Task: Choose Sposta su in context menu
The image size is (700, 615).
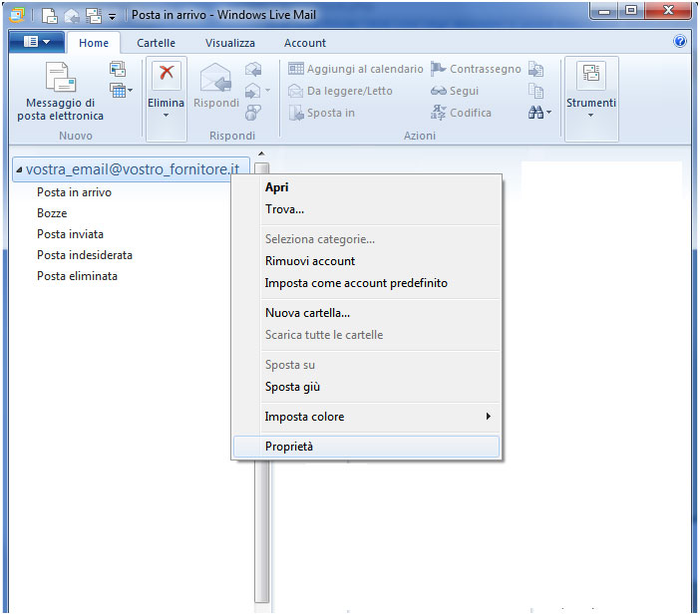Action: 366,365
